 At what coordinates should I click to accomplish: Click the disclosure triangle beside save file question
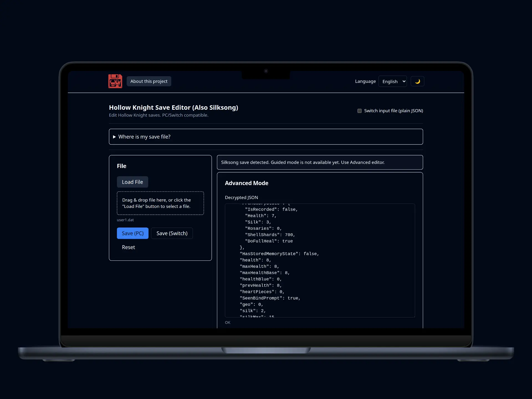(114, 137)
